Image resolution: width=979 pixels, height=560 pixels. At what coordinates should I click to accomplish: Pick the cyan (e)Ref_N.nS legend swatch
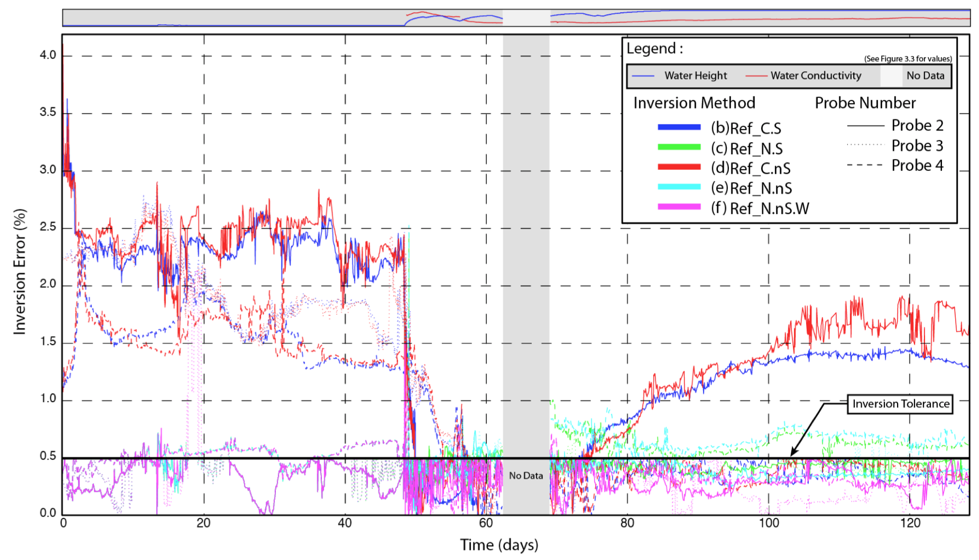click(x=679, y=187)
